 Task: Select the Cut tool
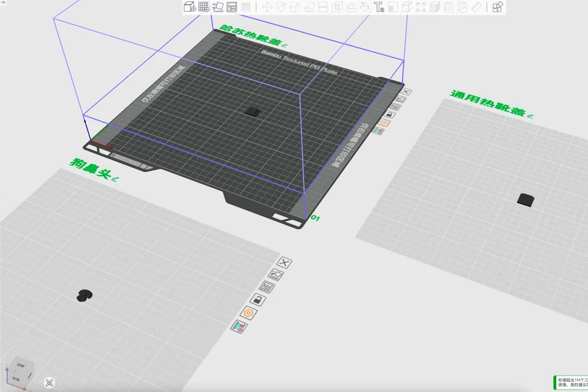click(x=323, y=6)
